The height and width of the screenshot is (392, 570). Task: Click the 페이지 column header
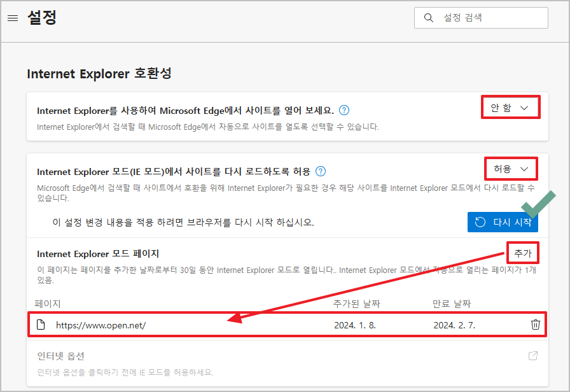coord(48,304)
